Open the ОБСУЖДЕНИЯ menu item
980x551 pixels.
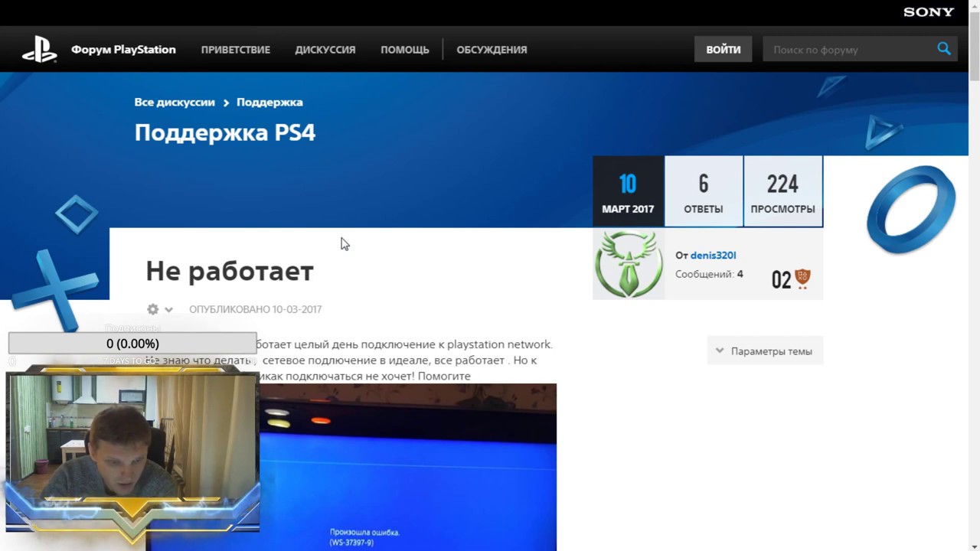pyautogui.click(x=492, y=50)
